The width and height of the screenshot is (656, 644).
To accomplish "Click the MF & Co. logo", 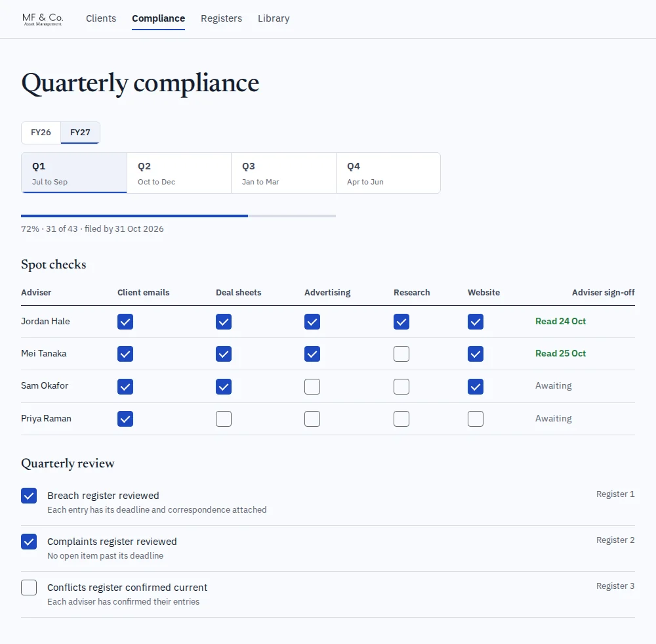I will [43, 19].
